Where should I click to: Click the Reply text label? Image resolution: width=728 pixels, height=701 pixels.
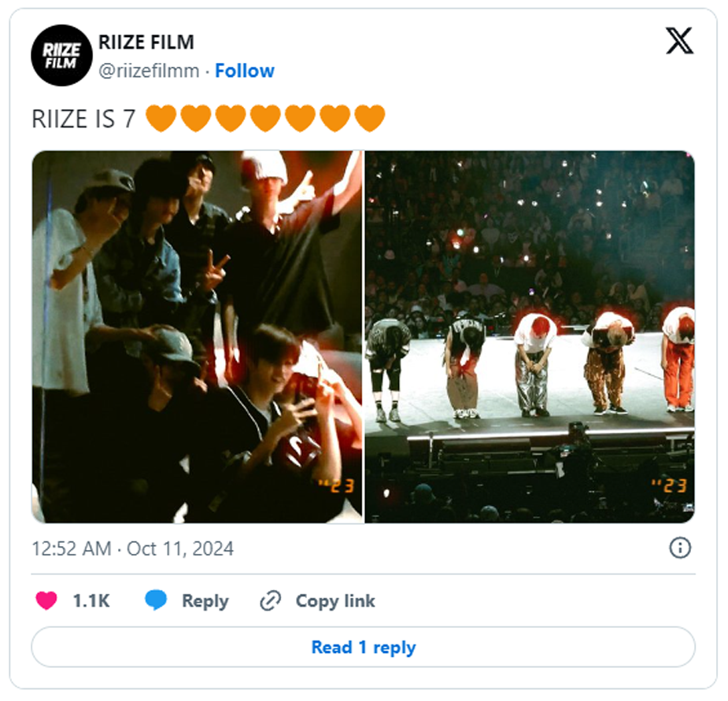205,601
